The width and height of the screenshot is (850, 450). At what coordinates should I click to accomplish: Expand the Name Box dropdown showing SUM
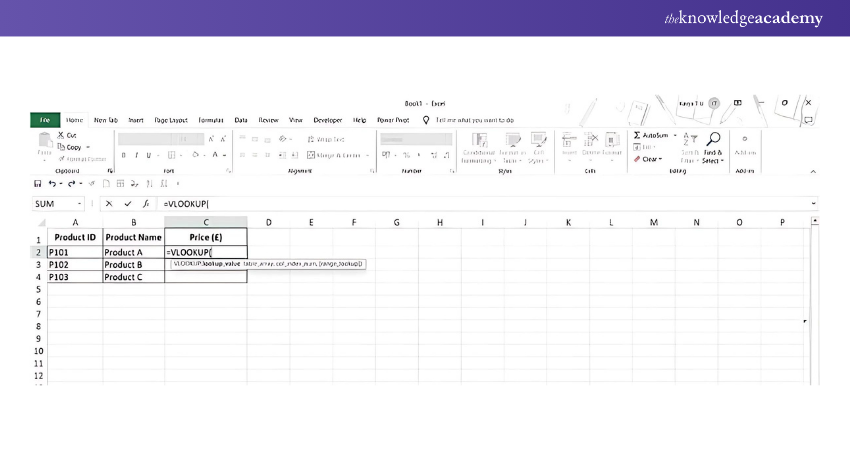(80, 203)
